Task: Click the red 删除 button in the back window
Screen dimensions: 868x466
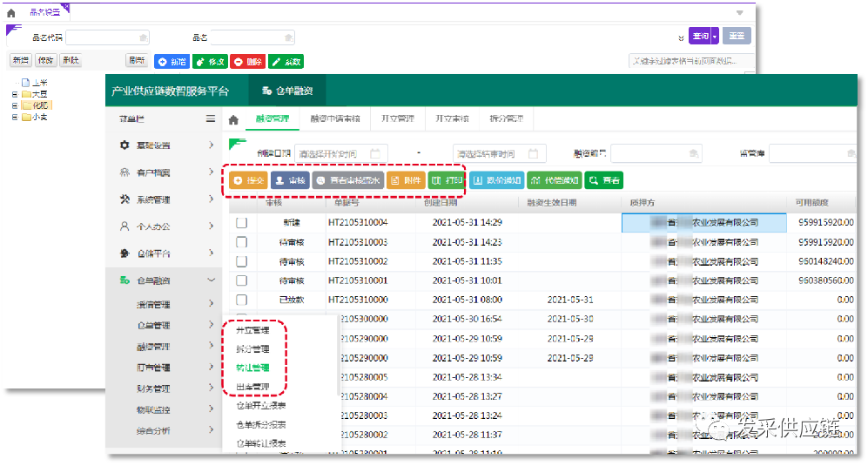Action: pyautogui.click(x=247, y=62)
